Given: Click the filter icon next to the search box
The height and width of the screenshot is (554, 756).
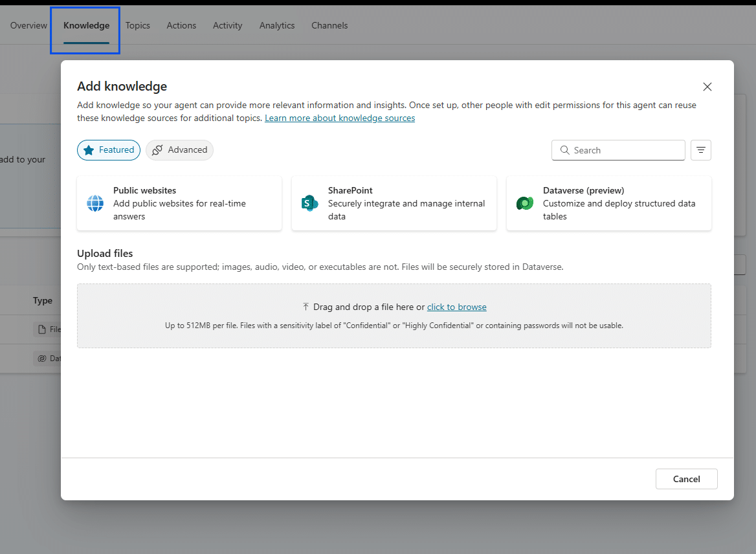Looking at the screenshot, I should 701,150.
